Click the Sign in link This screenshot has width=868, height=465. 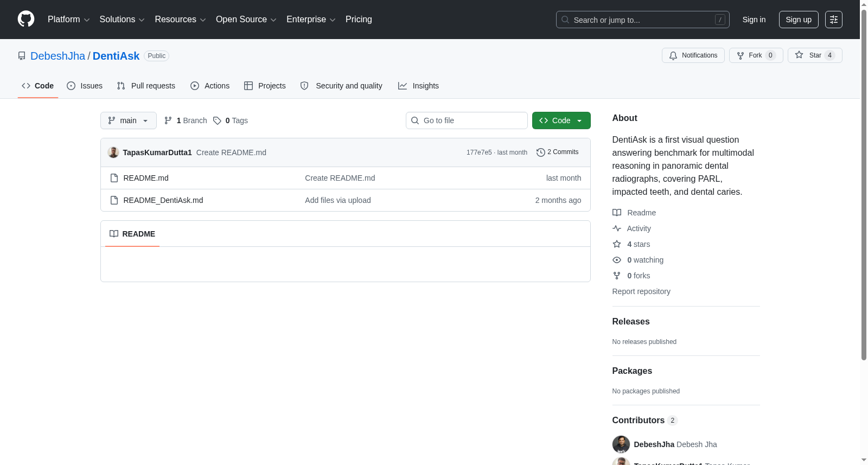754,20
